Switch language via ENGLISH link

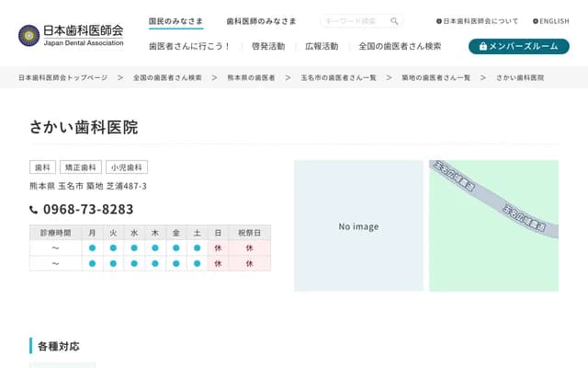551,20
